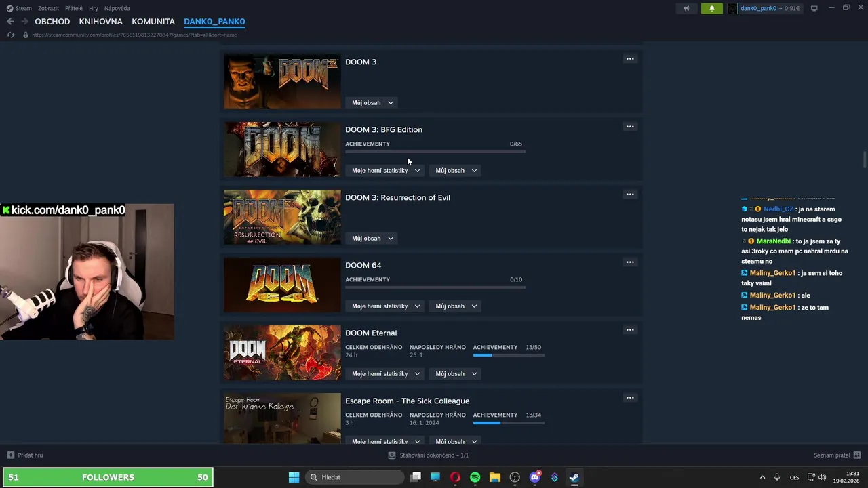Viewport: 868px width, 488px height.
Task: Open the three-dot menu for Resurrection of Evil
Action: (630, 195)
